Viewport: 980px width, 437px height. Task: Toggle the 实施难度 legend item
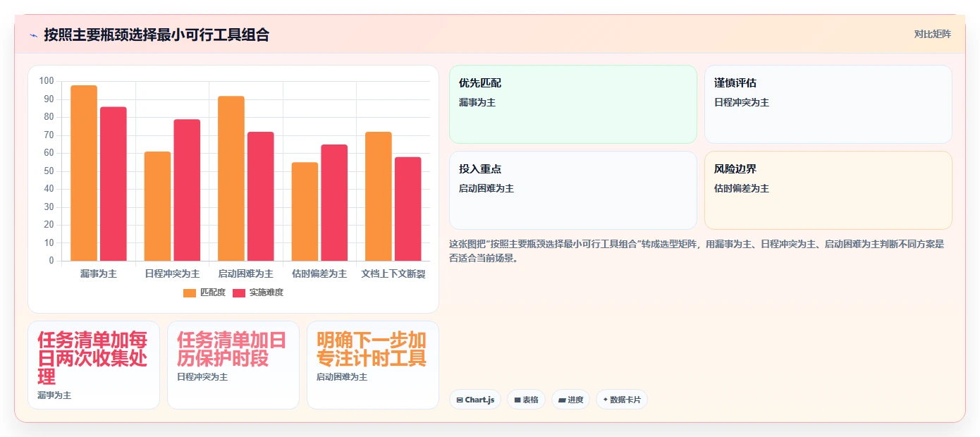point(258,293)
